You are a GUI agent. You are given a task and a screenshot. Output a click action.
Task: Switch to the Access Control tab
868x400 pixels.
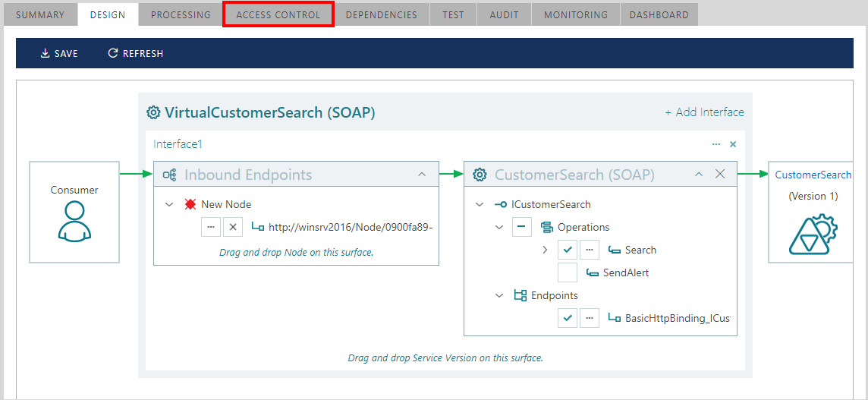278,14
